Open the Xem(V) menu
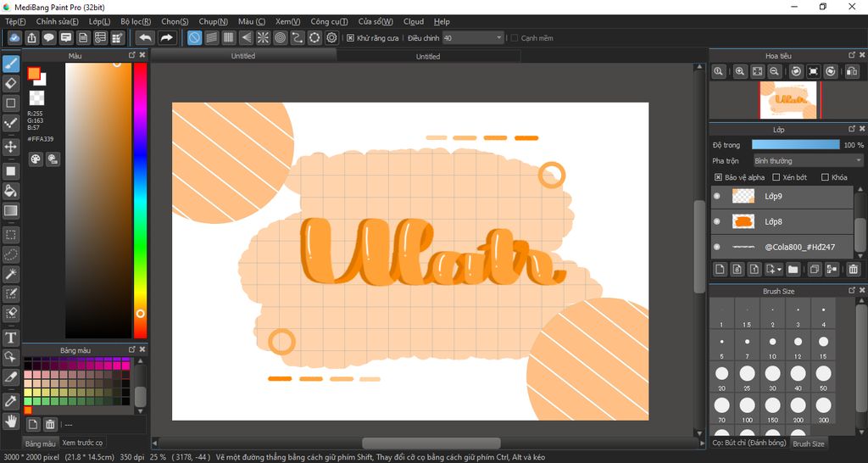 [288, 21]
